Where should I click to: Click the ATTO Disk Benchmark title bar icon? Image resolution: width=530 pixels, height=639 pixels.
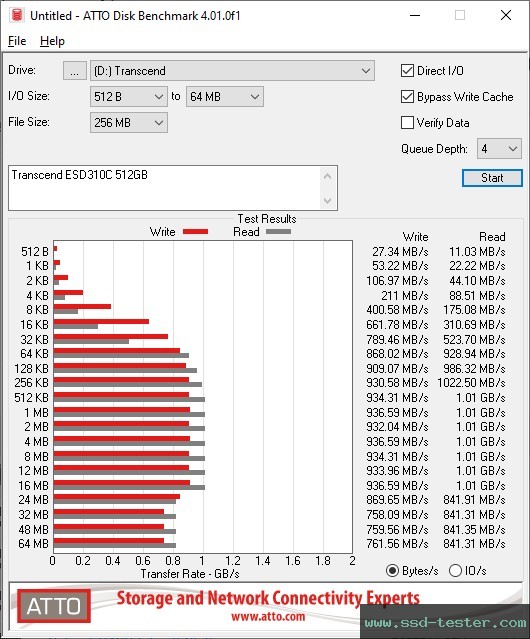click(x=17, y=15)
